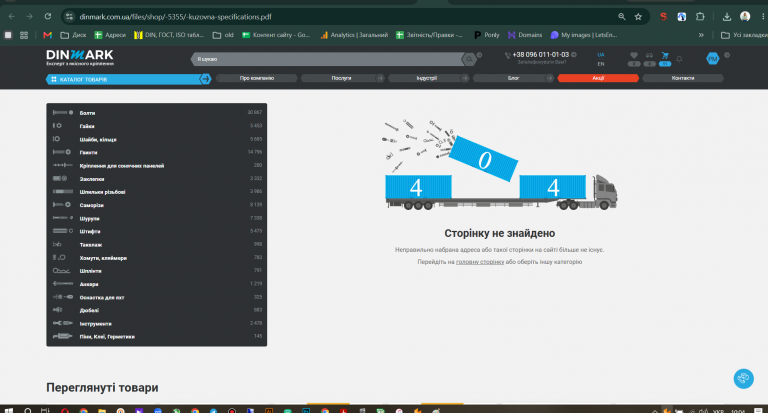Click the phone handset icon
The image size is (768, 413).
[x=507, y=55]
